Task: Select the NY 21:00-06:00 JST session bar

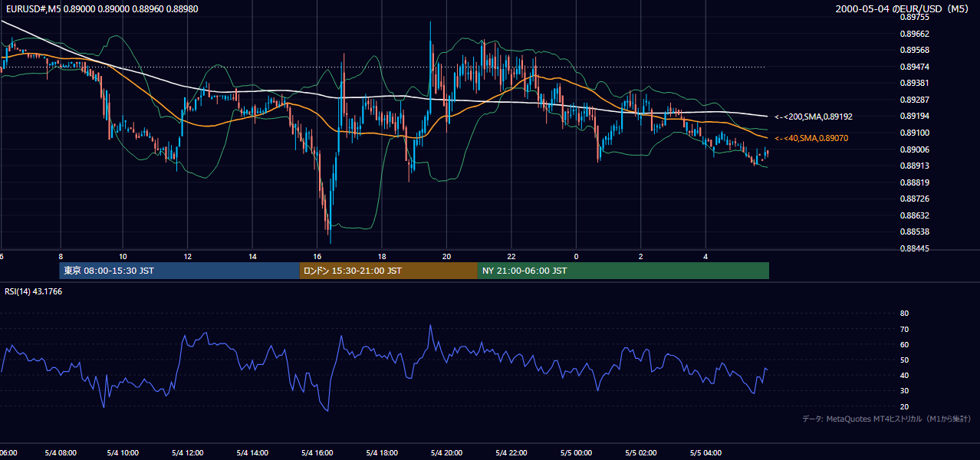Action: coord(623,271)
